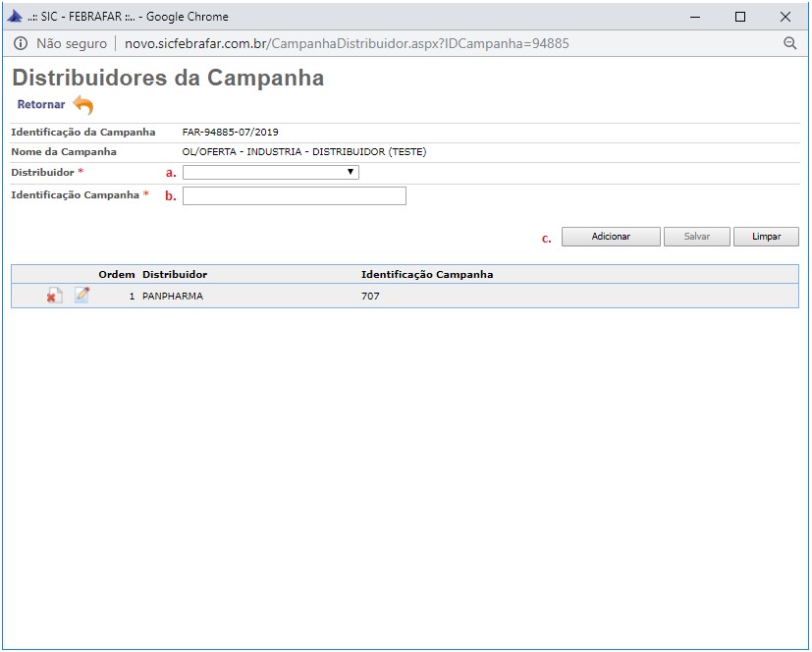The image size is (812, 652).
Task: Click the edit pencil icon for PANPHARMA
Action: pyautogui.click(x=81, y=296)
